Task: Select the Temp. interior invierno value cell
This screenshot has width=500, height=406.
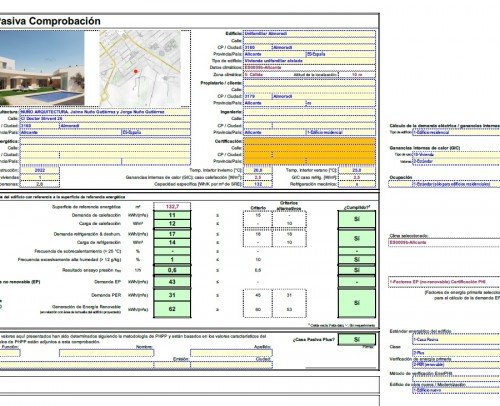Action: point(258,170)
